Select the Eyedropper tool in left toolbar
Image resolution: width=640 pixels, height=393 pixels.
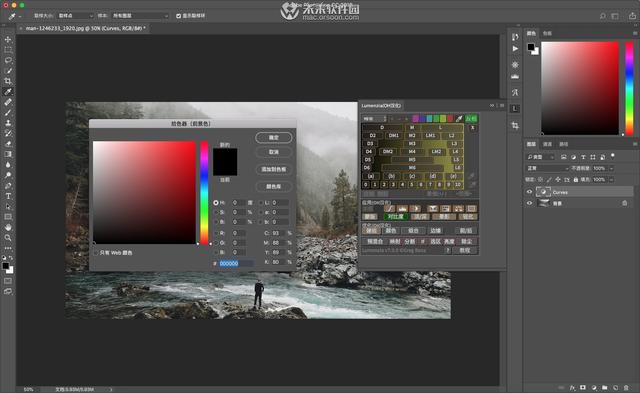[x=8, y=91]
